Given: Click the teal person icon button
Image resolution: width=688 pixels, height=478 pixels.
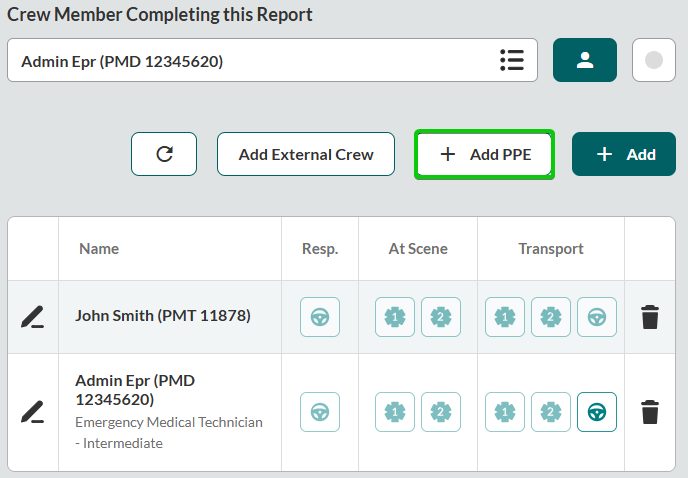Looking at the screenshot, I should 585,60.
